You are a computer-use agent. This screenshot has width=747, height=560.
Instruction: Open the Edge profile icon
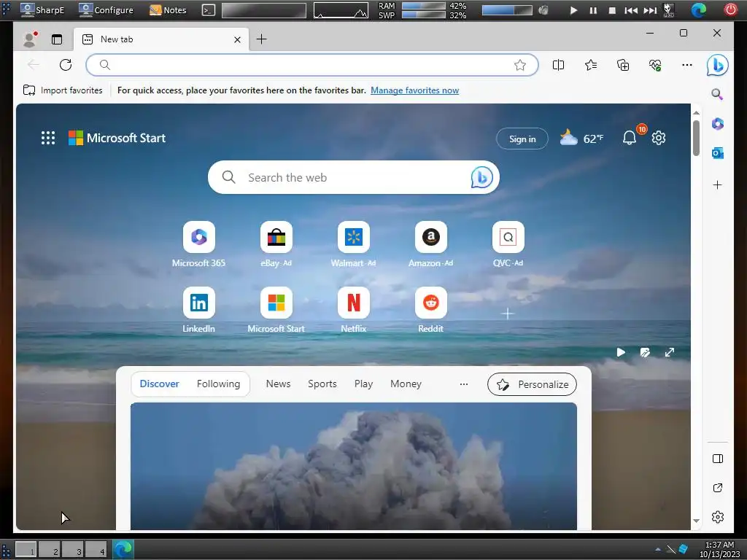coord(30,39)
